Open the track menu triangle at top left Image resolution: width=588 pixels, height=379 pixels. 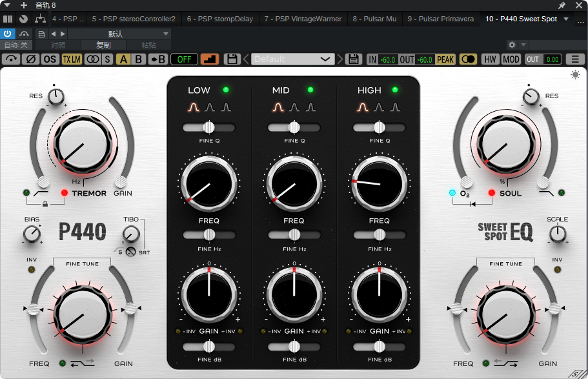6,5
